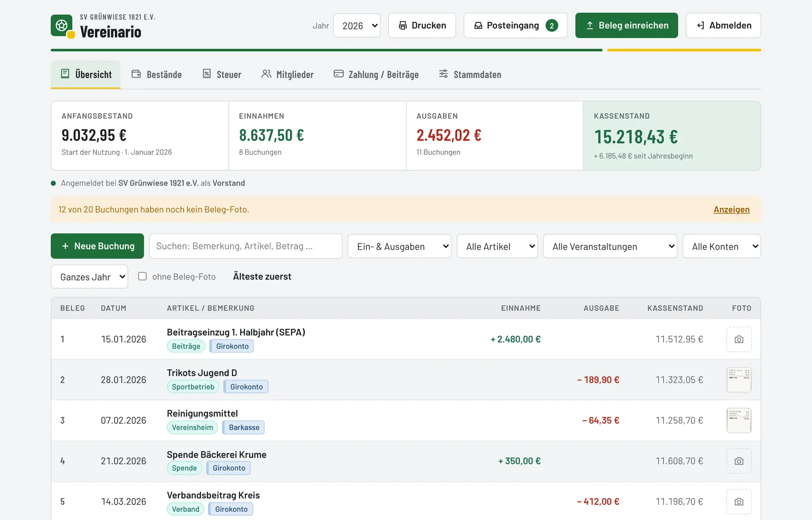The width and height of the screenshot is (812, 520).
Task: Click the Beiträge tag on booking 1
Action: [x=186, y=346]
